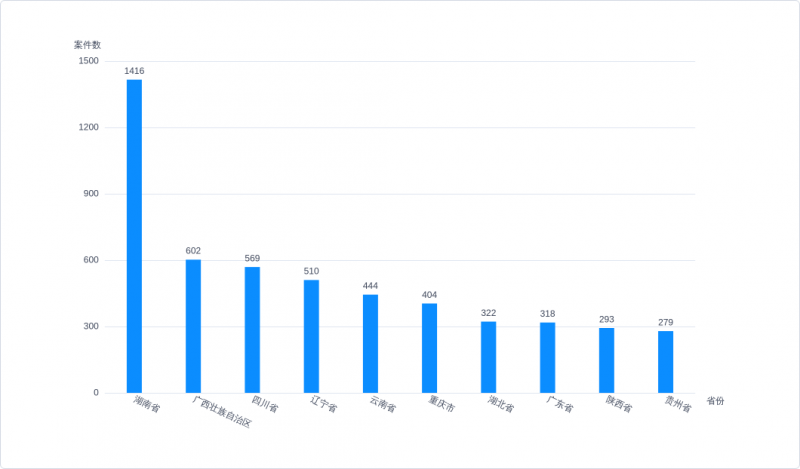Viewport: 800px width, 469px height.
Task: Click the 贵州省 axis label
Action: click(x=678, y=404)
